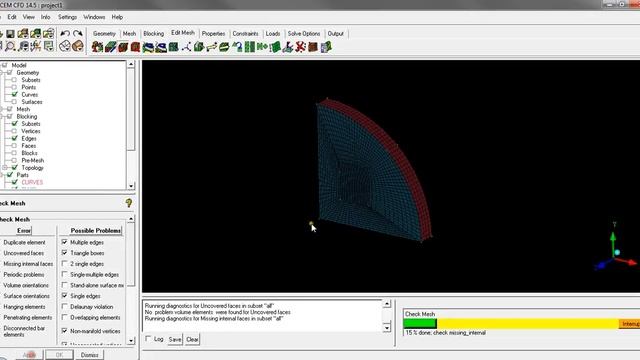
Task: Hide Blocking Edges in tree
Action: click(15, 138)
